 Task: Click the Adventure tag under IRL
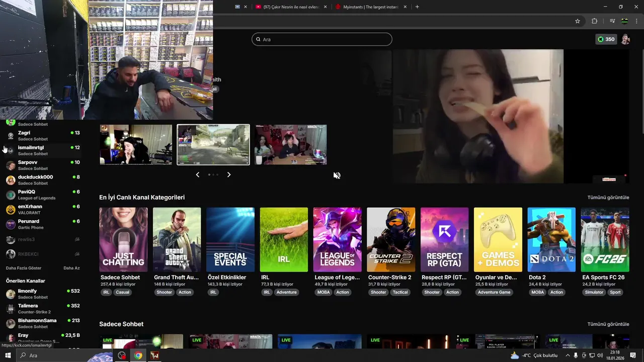(x=286, y=292)
